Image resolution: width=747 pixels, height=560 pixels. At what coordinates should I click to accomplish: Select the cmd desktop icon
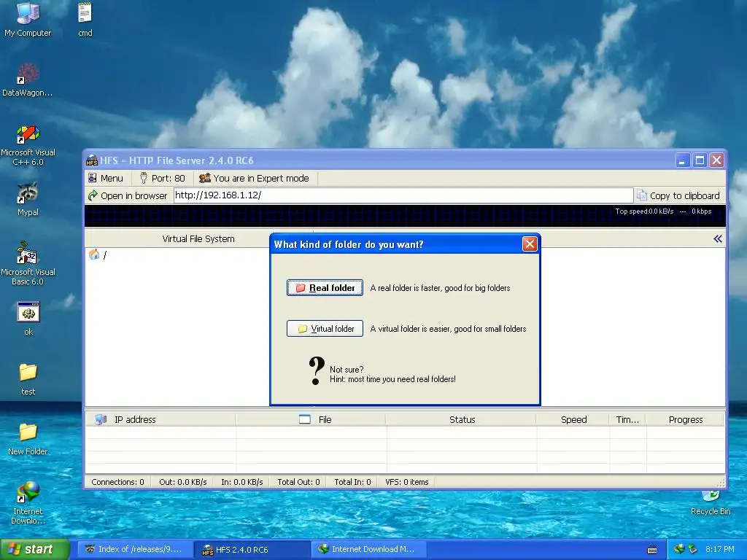(85, 20)
